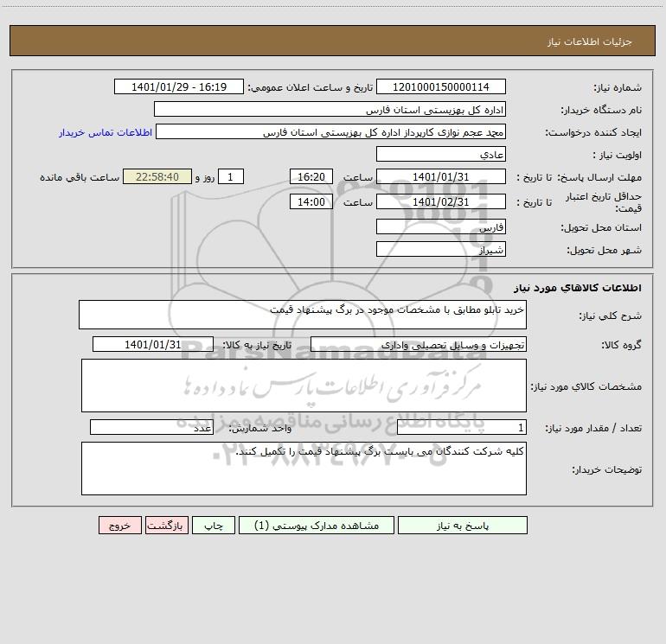Click the label شهر محل تحویل

[x=605, y=250]
